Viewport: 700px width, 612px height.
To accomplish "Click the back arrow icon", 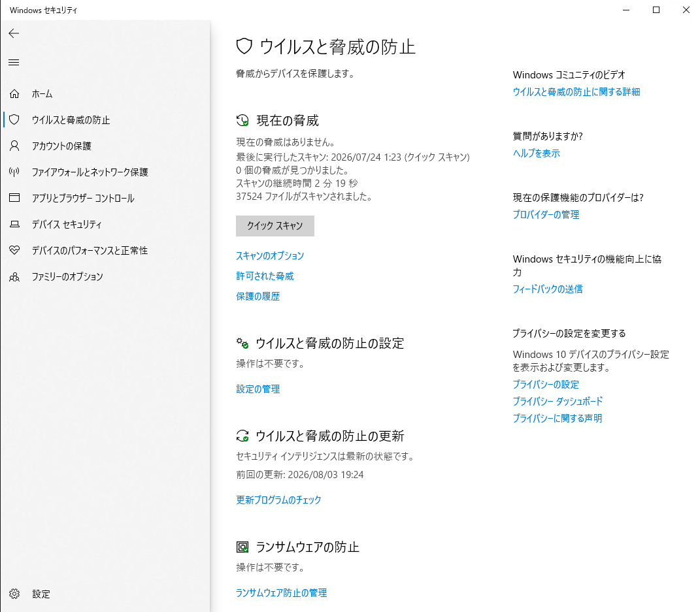I will click(x=14, y=33).
